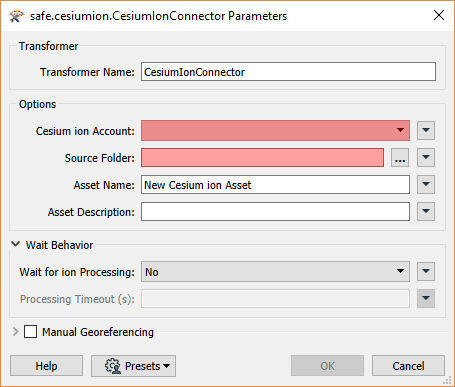Open the Presets menu button

(x=133, y=366)
